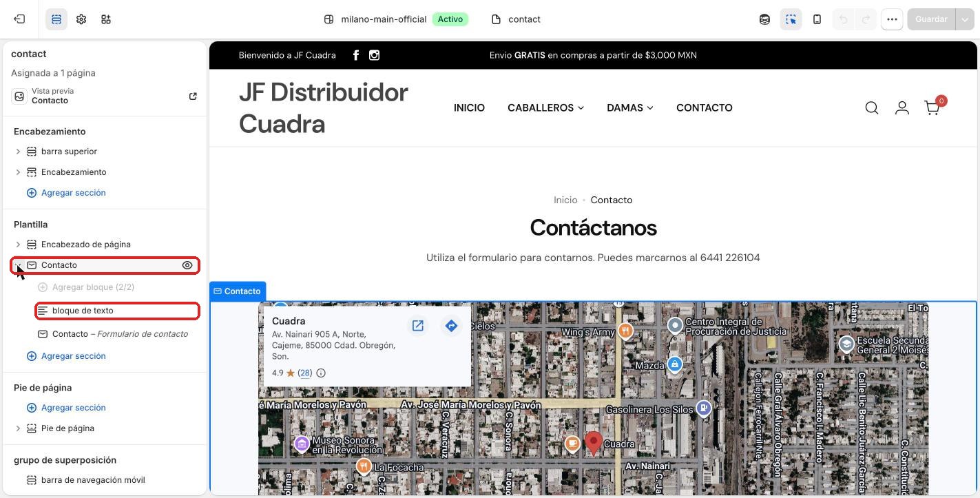This screenshot has width=980, height=498.
Task: Click the Activo status badge
Action: click(450, 19)
